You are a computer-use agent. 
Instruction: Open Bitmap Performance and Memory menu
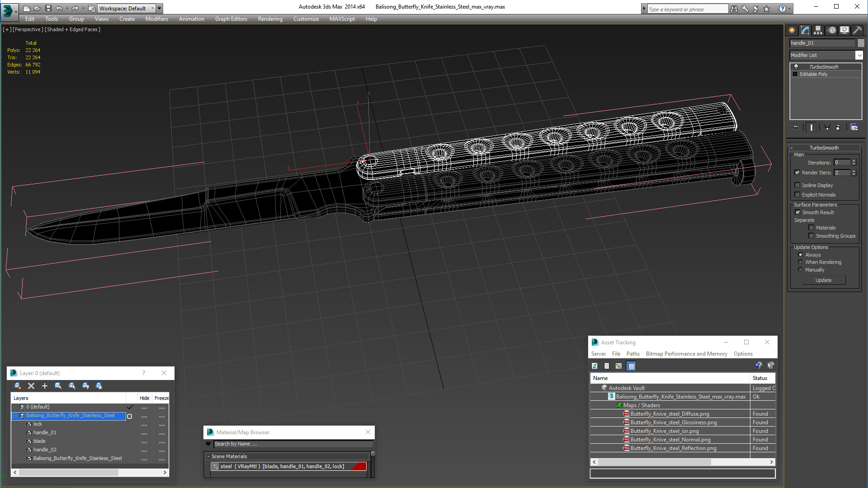pyautogui.click(x=686, y=354)
